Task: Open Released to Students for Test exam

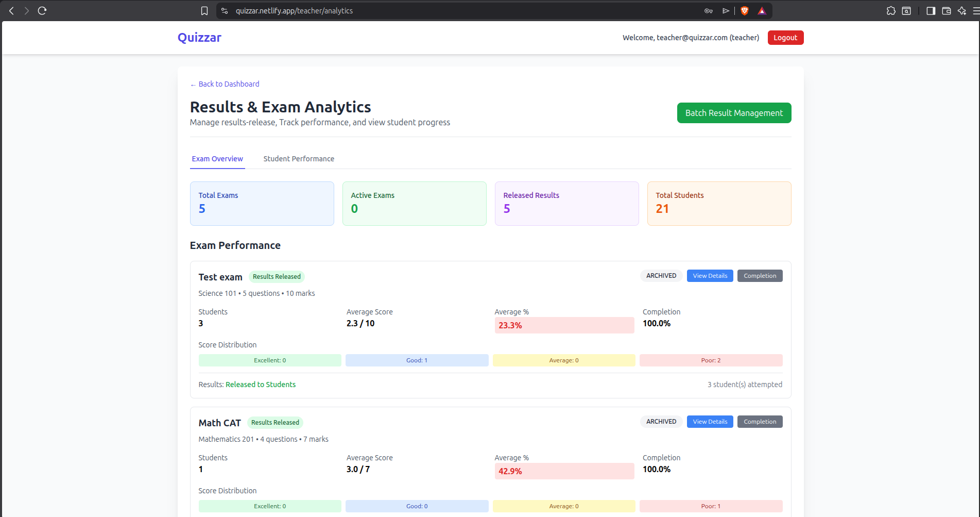Action: pyautogui.click(x=261, y=384)
